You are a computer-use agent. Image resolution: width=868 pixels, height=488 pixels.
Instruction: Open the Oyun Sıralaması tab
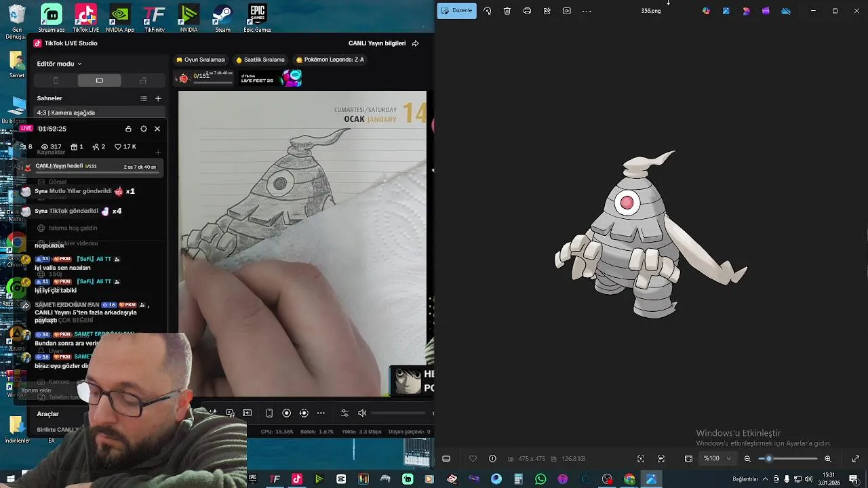click(x=201, y=60)
